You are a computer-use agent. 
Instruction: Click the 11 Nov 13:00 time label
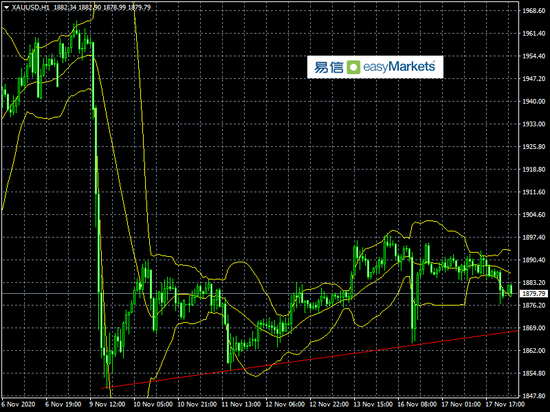[241, 404]
